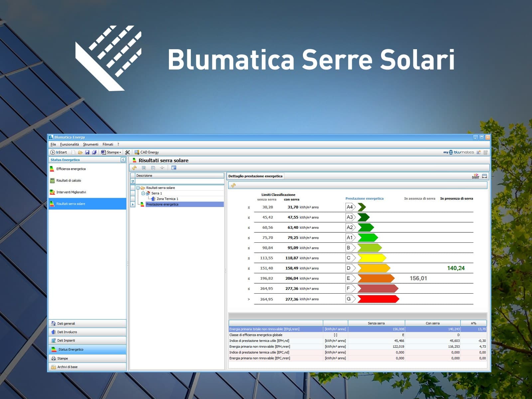Select Interventi Migliorativi in sidebar

pos(87,192)
